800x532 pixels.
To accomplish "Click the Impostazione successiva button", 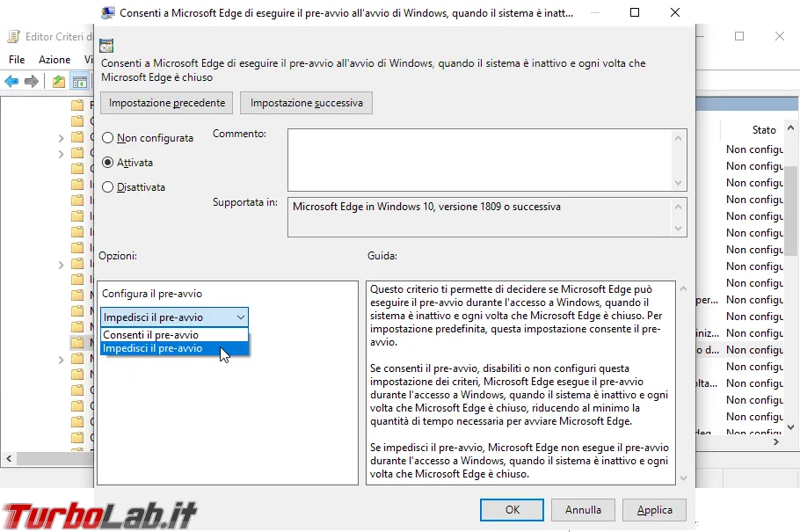I will 306,103.
